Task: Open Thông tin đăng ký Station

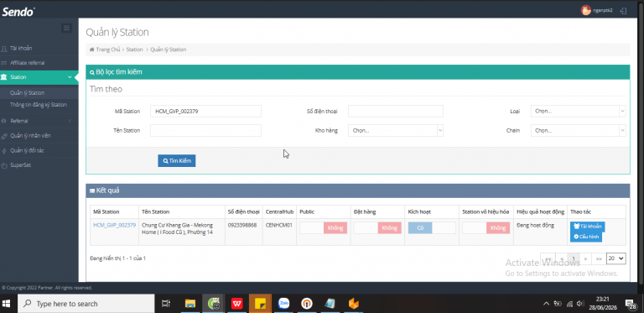Action: point(39,105)
